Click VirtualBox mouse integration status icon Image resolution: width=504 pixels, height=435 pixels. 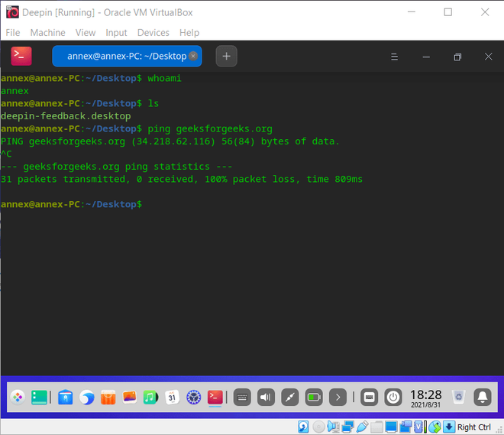coord(435,427)
